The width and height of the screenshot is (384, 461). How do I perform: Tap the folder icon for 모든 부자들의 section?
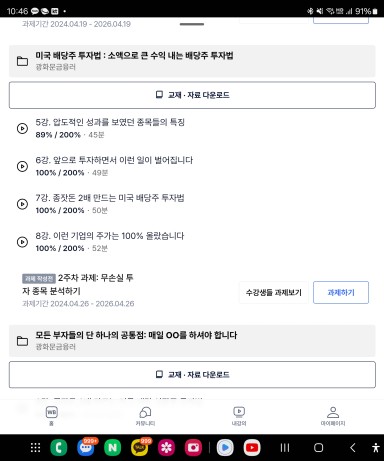[x=22, y=341]
